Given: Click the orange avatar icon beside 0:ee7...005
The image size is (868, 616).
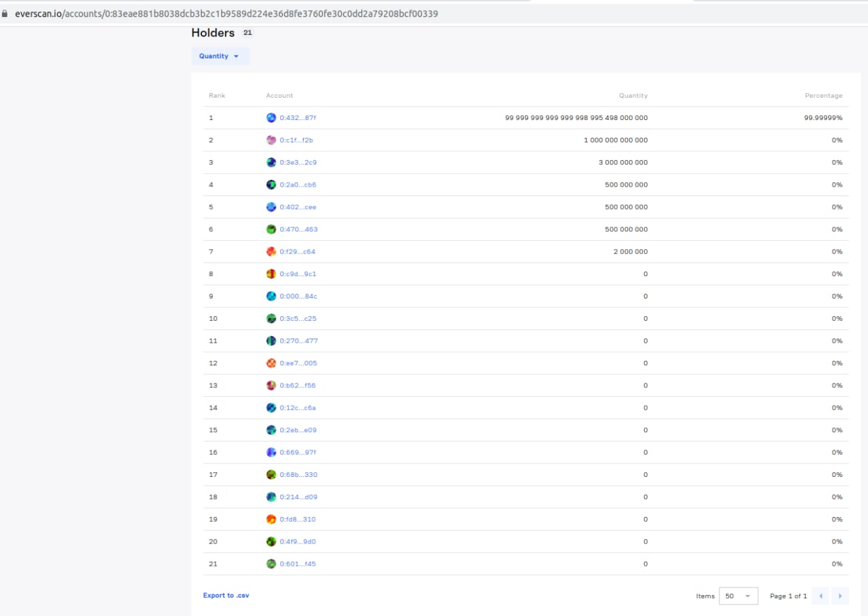Looking at the screenshot, I should point(271,363).
